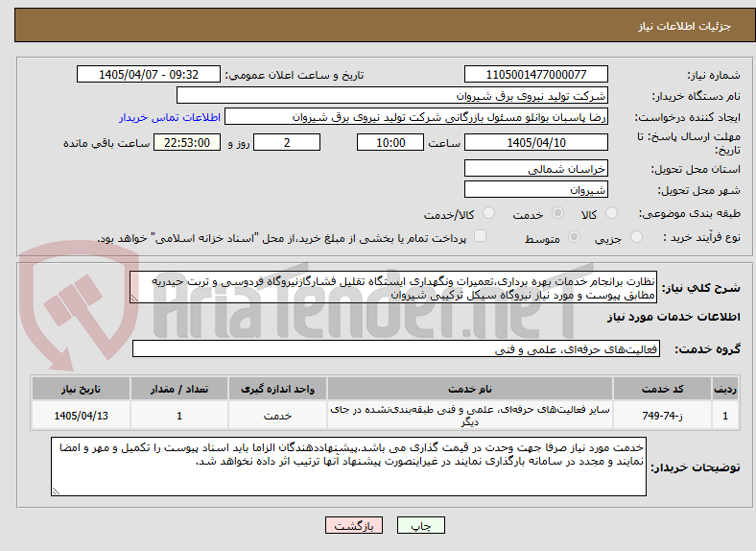Click the resize handle of description box
Image resolution: width=756 pixels, height=551 pixels.
click(x=134, y=299)
